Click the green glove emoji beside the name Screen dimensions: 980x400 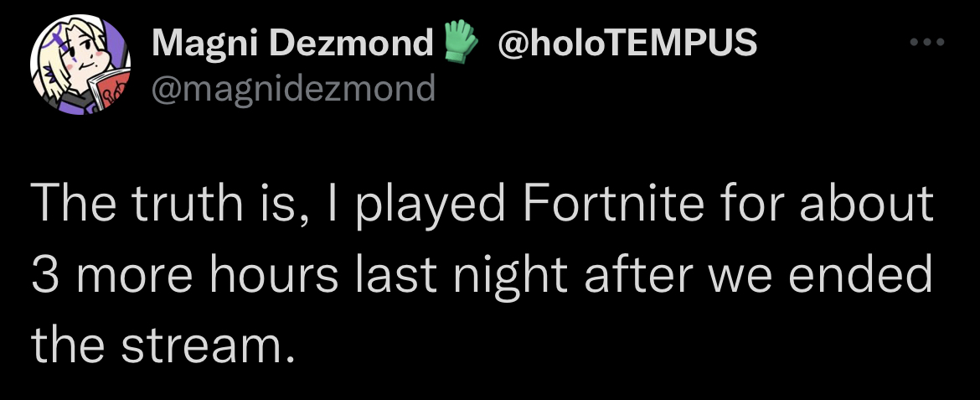(460, 41)
